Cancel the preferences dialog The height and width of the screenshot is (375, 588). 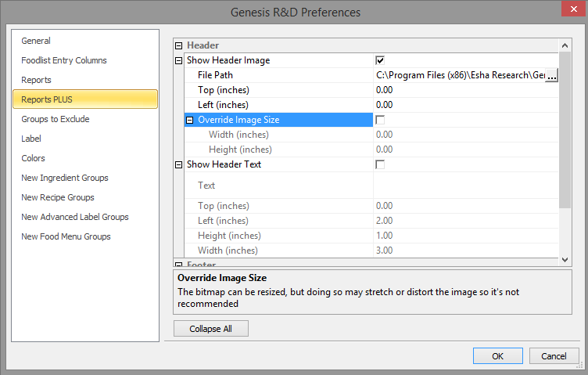(554, 356)
